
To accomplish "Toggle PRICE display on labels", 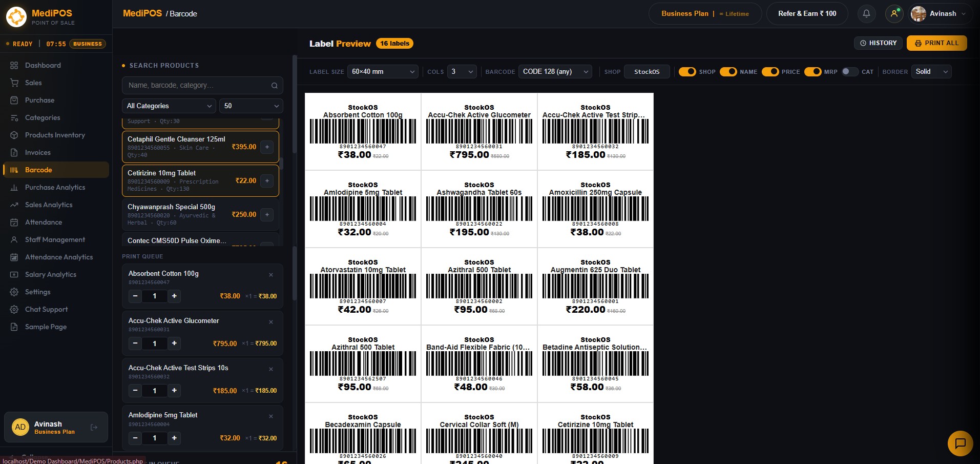I will coord(770,72).
